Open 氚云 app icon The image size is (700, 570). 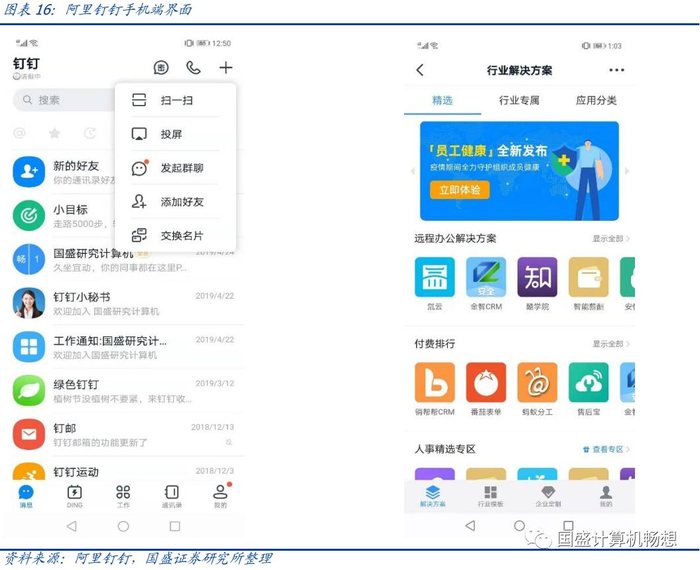tap(435, 277)
